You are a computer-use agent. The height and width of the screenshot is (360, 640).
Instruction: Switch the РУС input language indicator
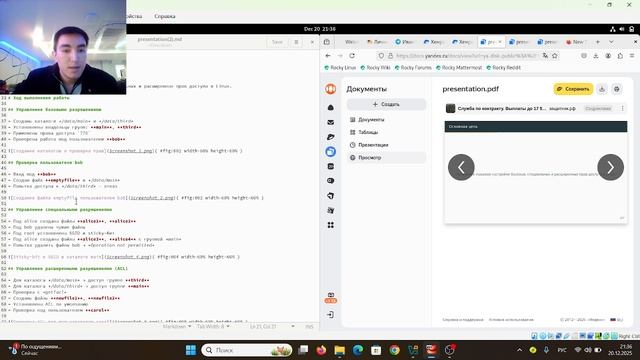tap(562, 350)
